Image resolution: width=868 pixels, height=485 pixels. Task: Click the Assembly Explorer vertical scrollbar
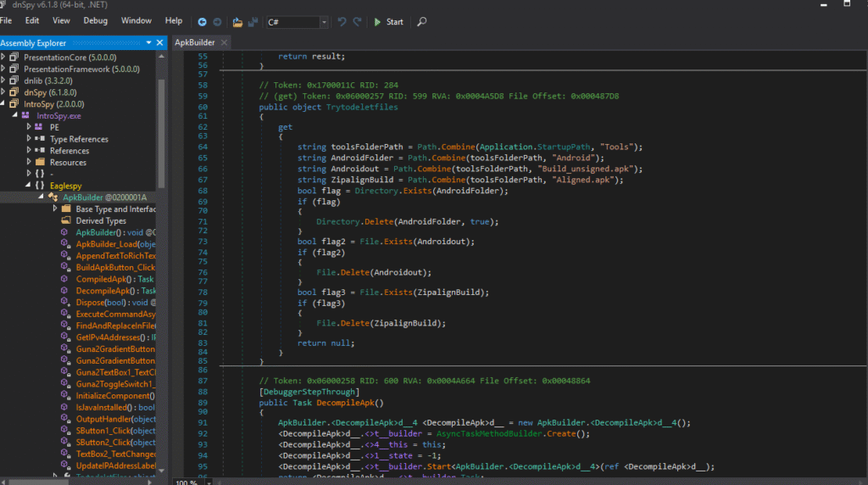[162, 133]
